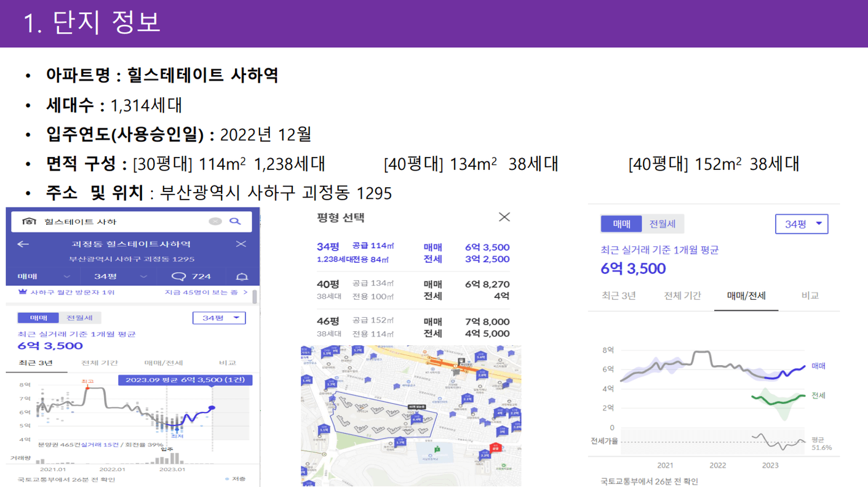Image resolution: width=868 pixels, height=487 pixels.
Task: Select the 비교 tab in left panel
Action: pyautogui.click(x=227, y=363)
